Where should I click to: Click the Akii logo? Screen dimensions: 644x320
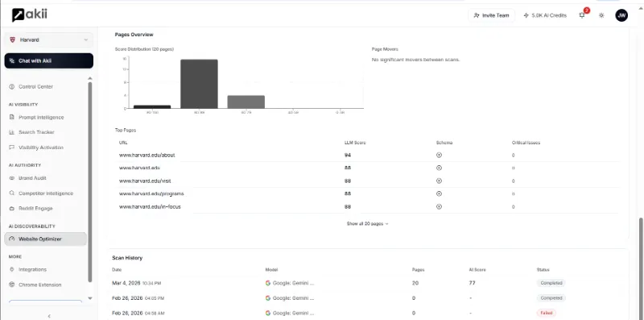click(x=30, y=15)
